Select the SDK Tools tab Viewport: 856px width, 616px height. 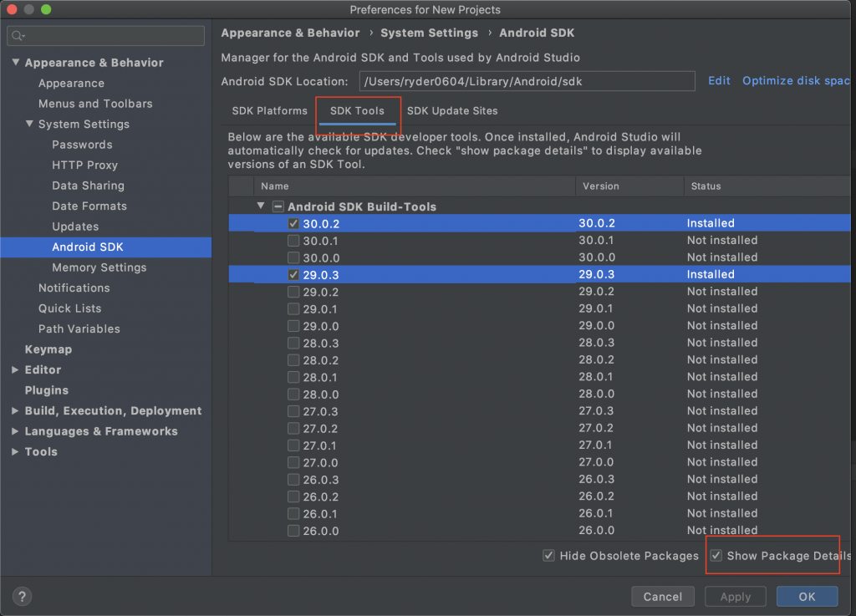click(x=357, y=111)
